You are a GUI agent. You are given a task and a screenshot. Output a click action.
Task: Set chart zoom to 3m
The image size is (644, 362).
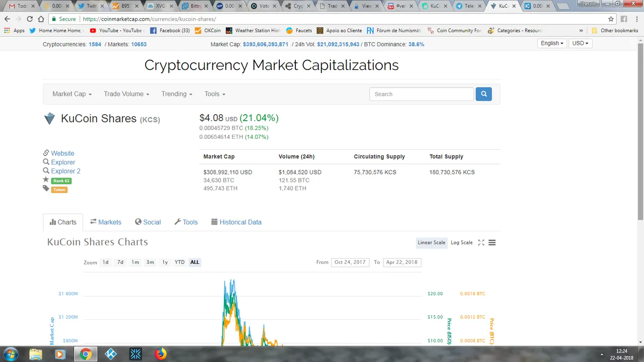tap(150, 262)
